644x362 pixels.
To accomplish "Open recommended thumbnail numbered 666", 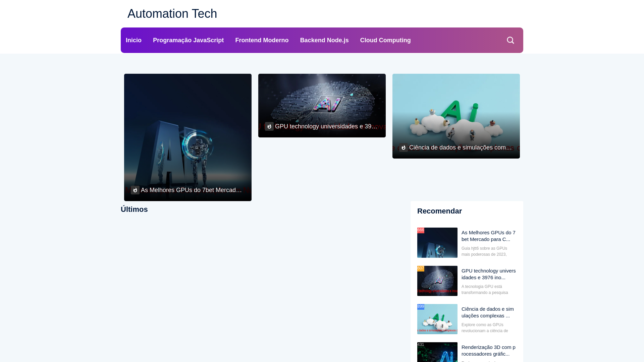I will (x=437, y=243).
